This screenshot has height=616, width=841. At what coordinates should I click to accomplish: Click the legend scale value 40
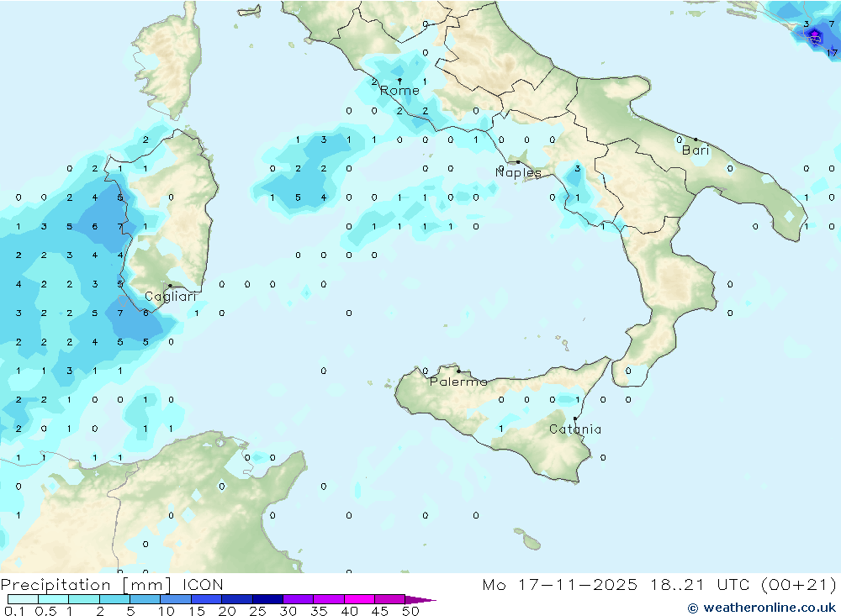pyautogui.click(x=350, y=611)
